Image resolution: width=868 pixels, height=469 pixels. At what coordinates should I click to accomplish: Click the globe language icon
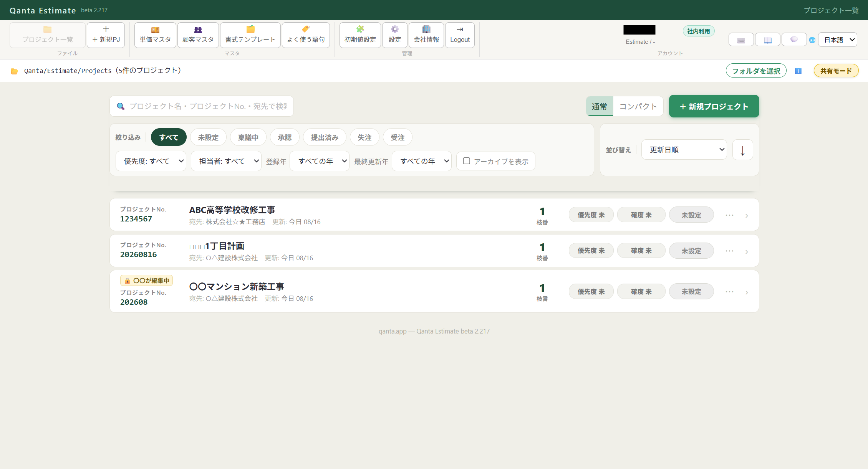pos(812,40)
